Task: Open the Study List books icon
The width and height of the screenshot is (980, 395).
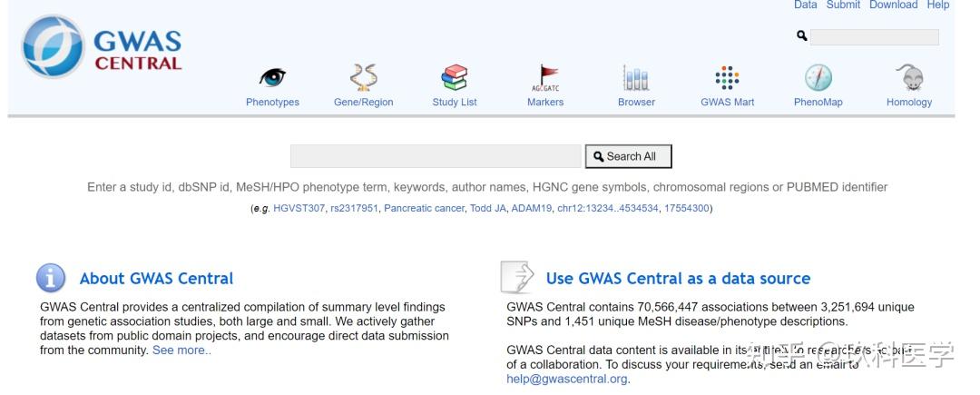Action: [x=455, y=78]
